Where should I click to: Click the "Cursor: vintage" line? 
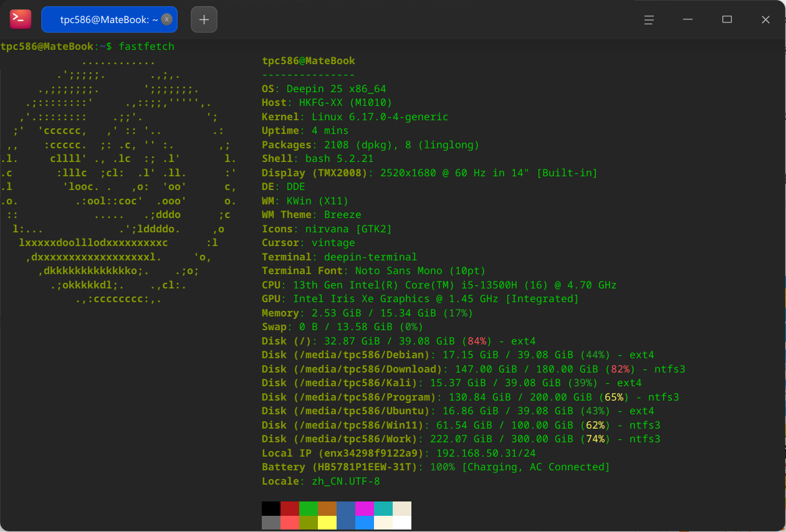coord(308,243)
